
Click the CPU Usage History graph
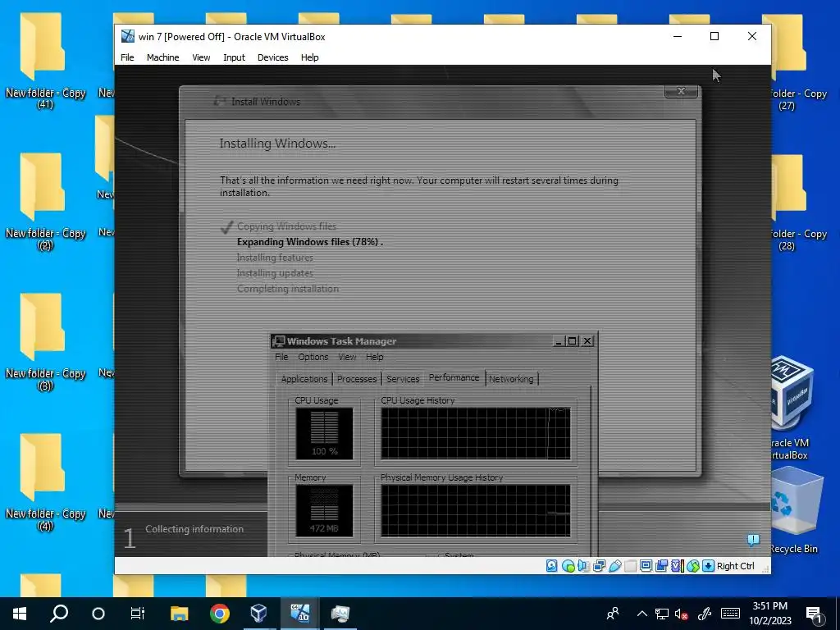coord(476,433)
